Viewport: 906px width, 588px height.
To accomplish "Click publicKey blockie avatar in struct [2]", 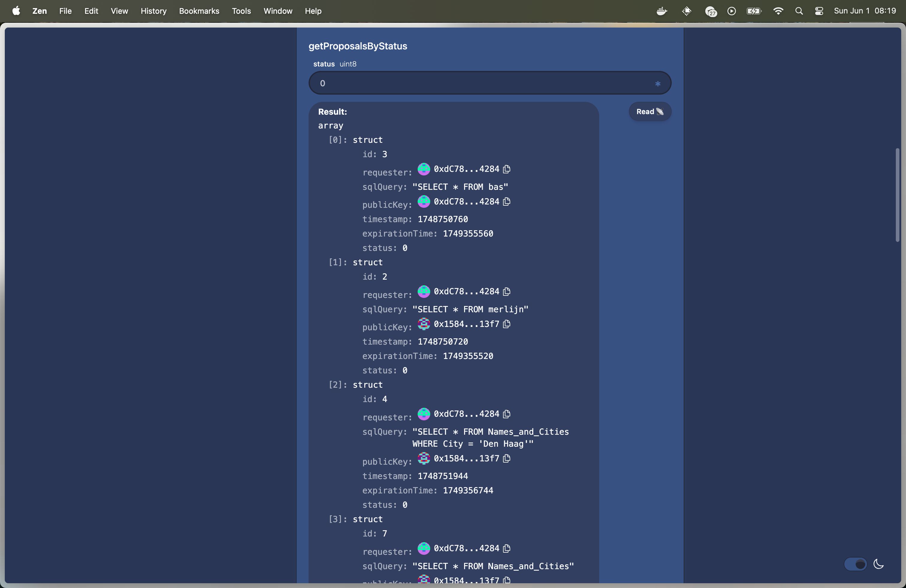I will point(424,458).
